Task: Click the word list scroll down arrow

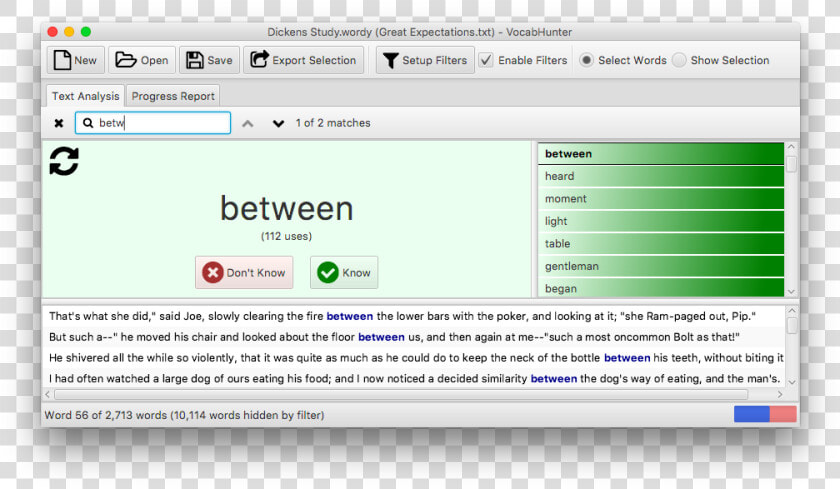Action: tap(791, 292)
